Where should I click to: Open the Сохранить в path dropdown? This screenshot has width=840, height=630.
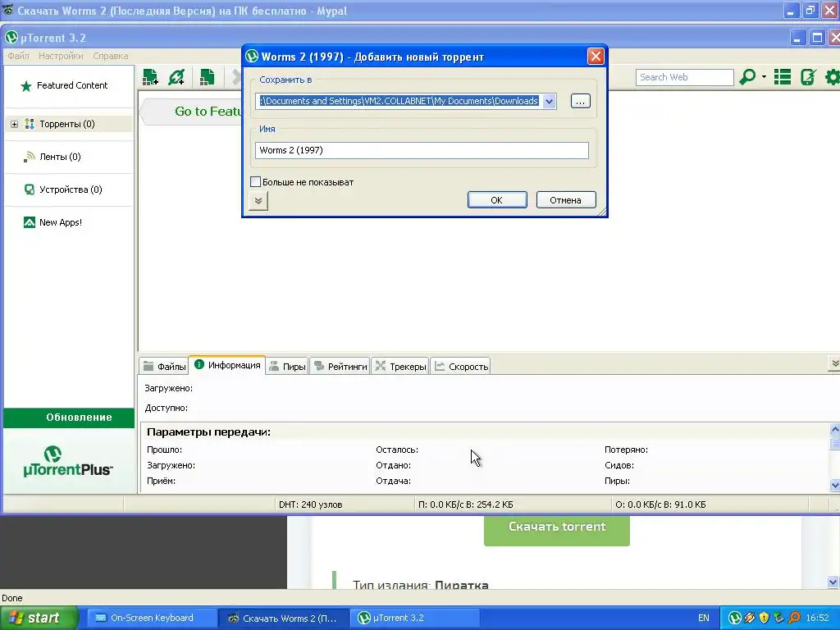[549, 101]
